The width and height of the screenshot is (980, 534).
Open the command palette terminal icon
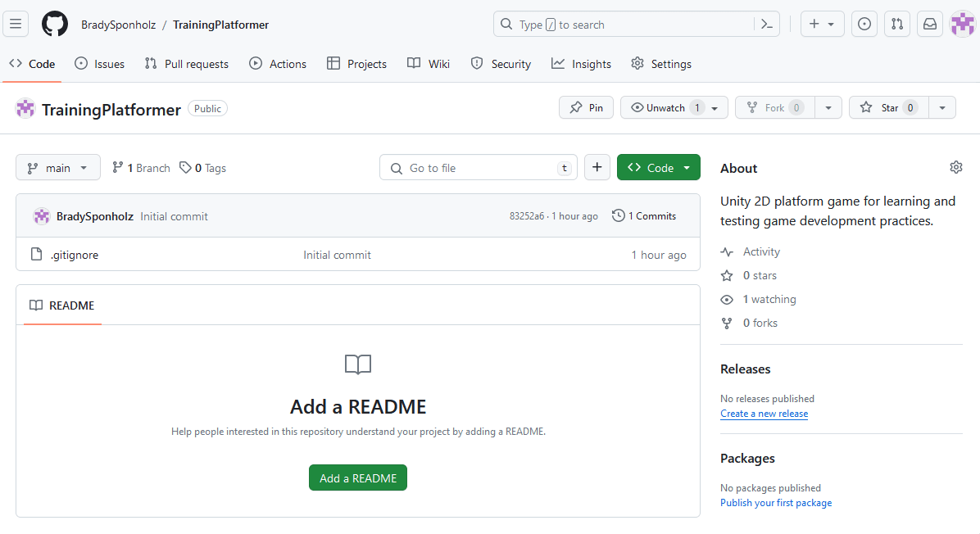coord(766,24)
